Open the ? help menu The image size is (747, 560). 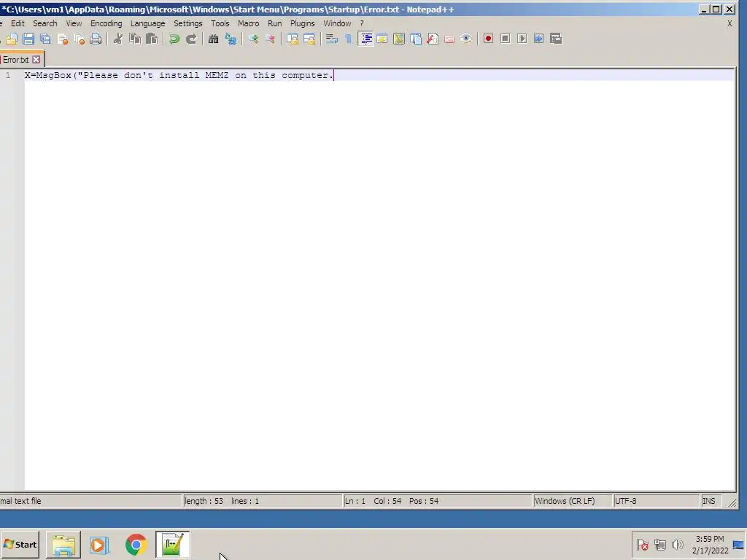[x=362, y=23]
